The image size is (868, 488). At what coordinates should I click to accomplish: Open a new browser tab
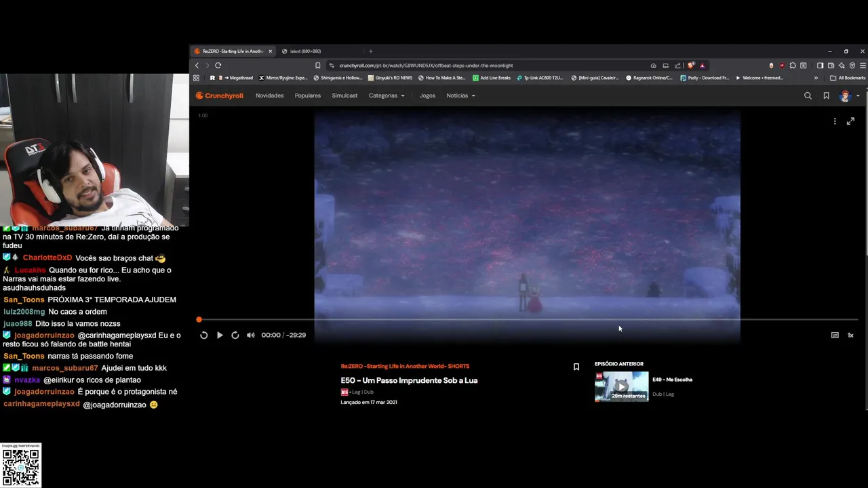tap(370, 51)
